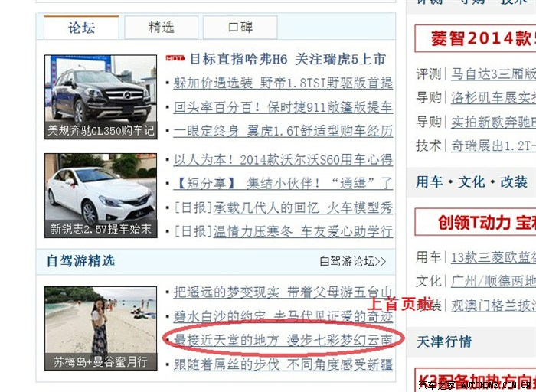The width and height of the screenshot is (536, 392).
Task: Open the 苏梅岛+曼谷蜜月行 beach photo
Action: (101, 328)
